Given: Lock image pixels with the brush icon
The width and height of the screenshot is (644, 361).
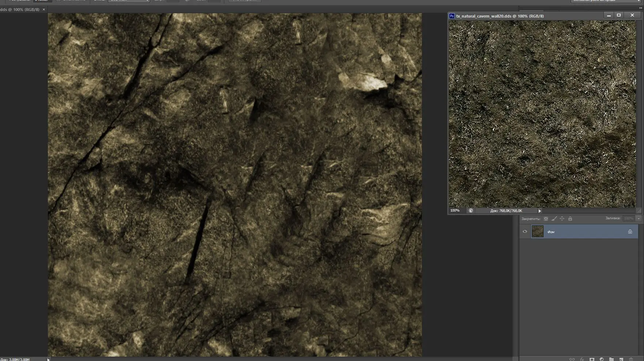Looking at the screenshot, I should [x=554, y=218].
